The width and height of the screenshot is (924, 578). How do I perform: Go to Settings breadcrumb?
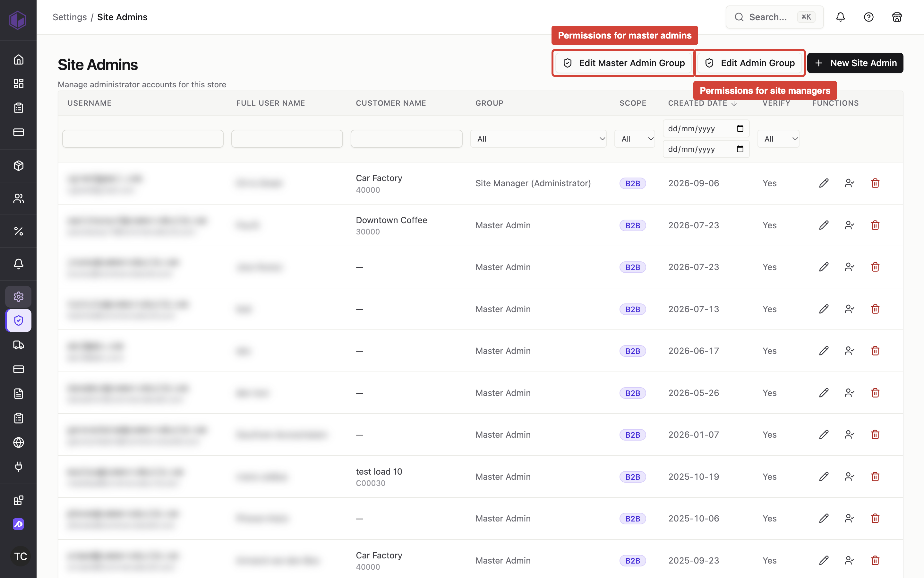70,17
